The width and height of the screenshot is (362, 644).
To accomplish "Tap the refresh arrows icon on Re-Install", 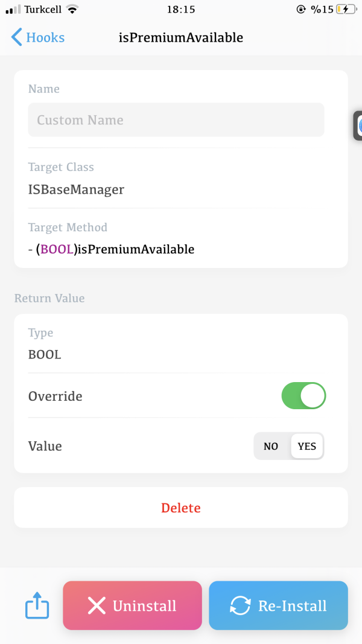I will tap(240, 605).
